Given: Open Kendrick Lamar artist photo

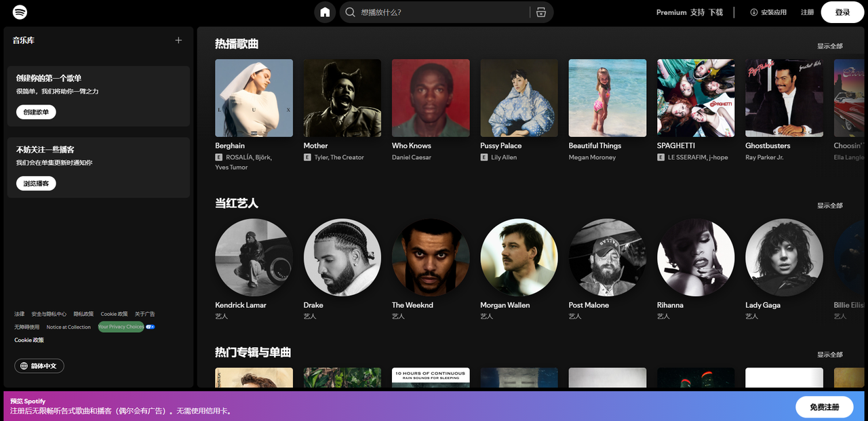Looking at the screenshot, I should coord(254,258).
